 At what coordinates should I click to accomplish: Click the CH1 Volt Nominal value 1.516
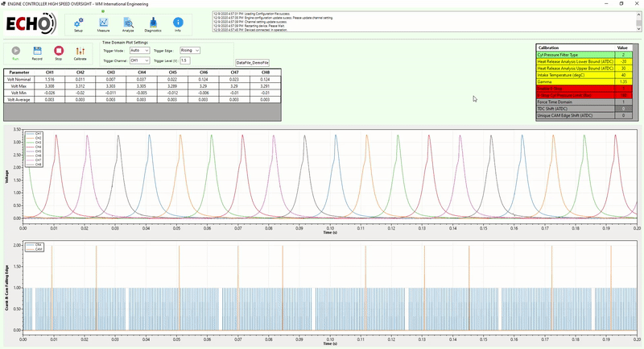pyautogui.click(x=50, y=79)
